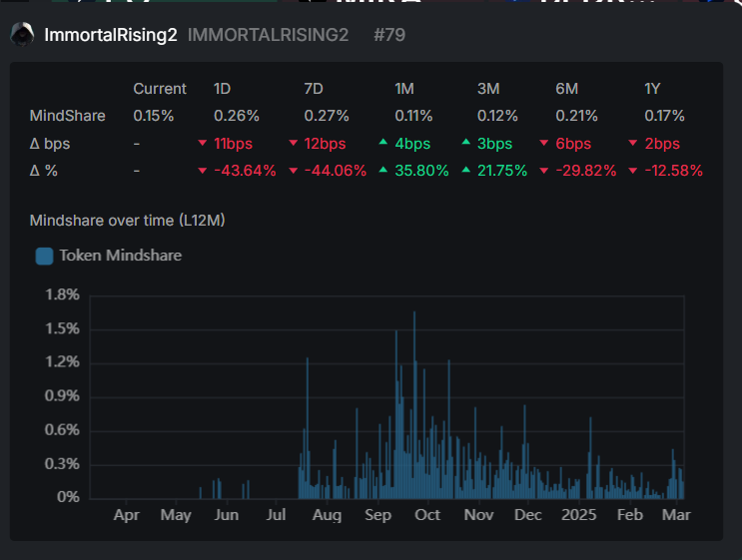This screenshot has height=560, width=742.
Task: Select the Current column header
Action: (x=160, y=89)
